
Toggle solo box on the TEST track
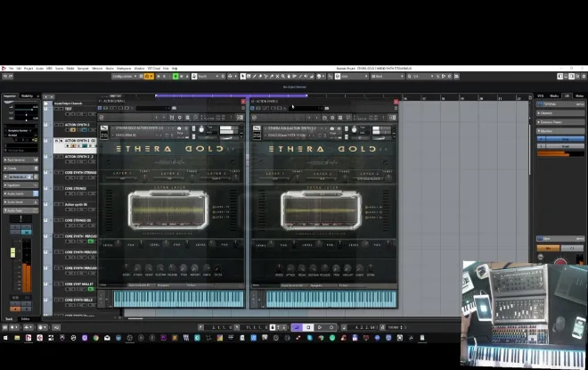pyautogui.click(x=61, y=109)
